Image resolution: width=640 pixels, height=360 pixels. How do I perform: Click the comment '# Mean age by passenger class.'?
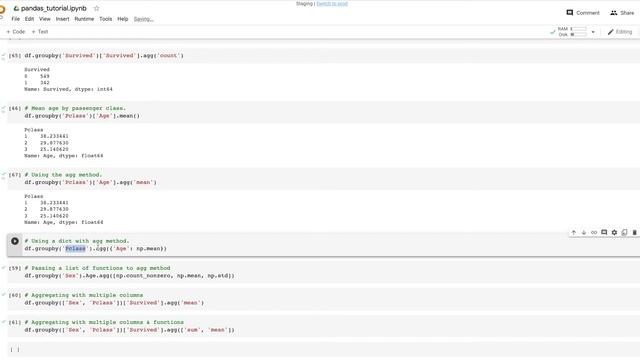[x=75, y=108]
